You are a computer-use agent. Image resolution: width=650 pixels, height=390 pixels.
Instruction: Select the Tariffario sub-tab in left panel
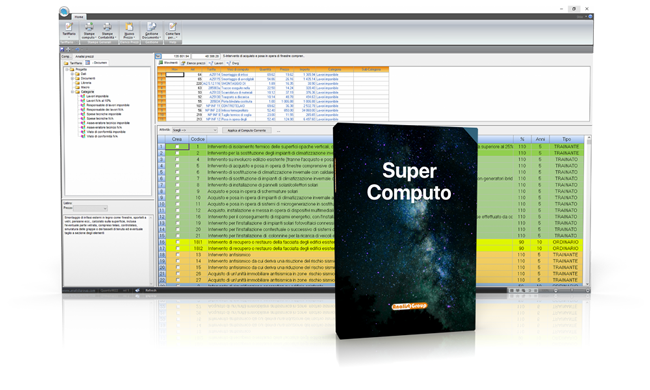click(73, 63)
